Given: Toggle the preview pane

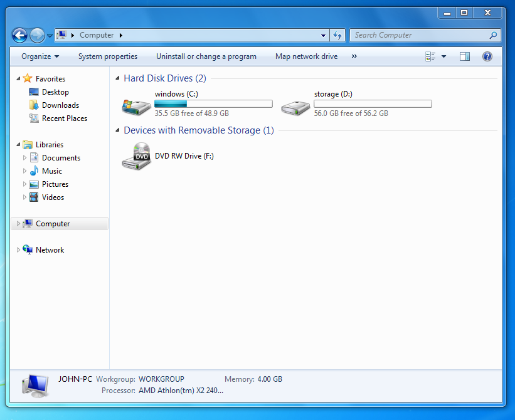Looking at the screenshot, I should pyautogui.click(x=464, y=56).
